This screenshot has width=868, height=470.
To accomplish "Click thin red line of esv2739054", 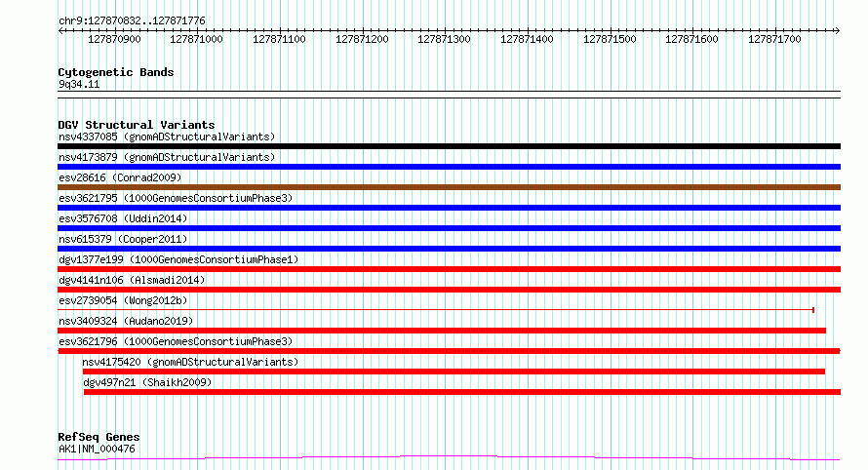I will tap(436, 310).
